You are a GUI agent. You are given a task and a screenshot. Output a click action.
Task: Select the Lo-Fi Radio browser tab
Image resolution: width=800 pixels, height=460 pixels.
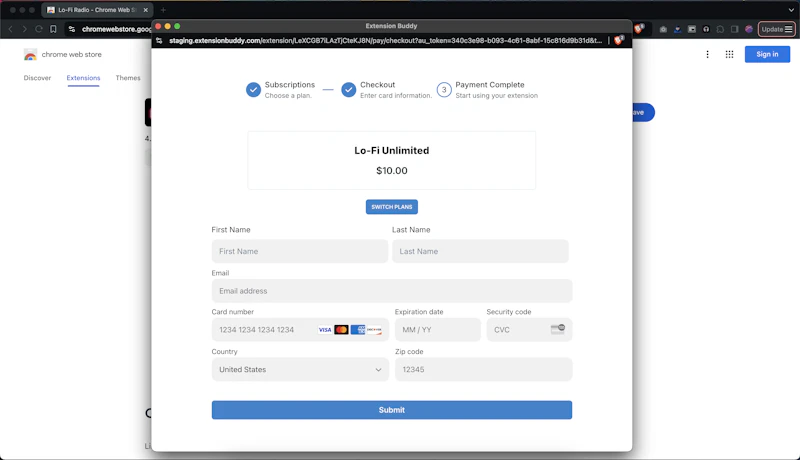tap(95, 10)
